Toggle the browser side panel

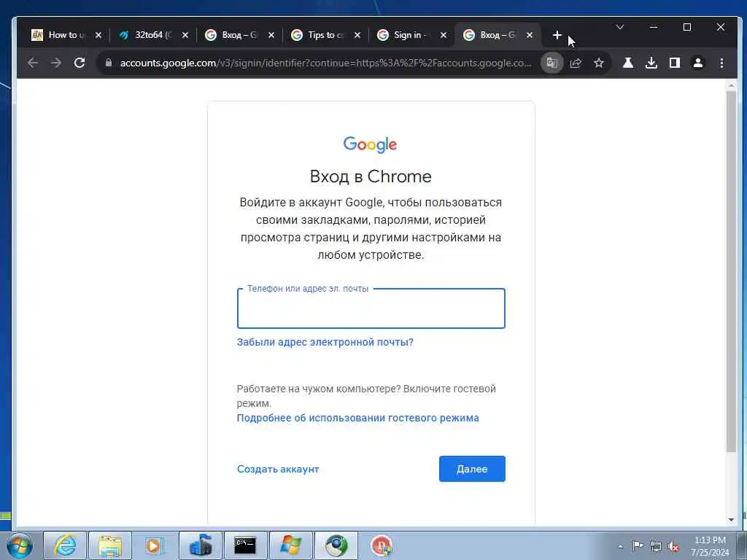(x=675, y=63)
